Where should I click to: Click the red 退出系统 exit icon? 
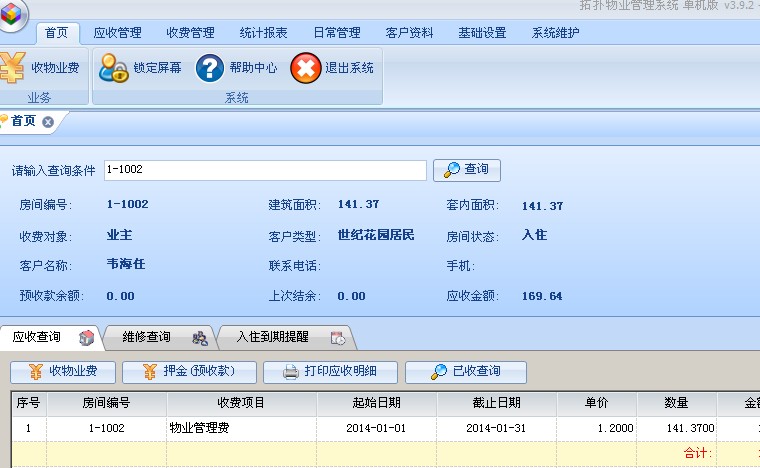tap(305, 68)
